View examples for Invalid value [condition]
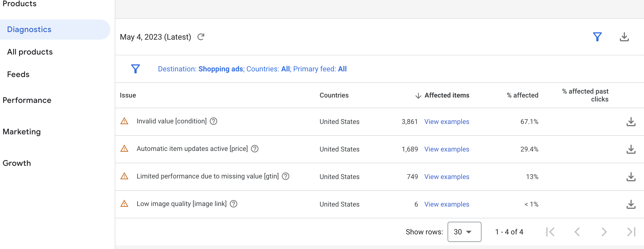This screenshot has width=644, height=249. tap(446, 122)
